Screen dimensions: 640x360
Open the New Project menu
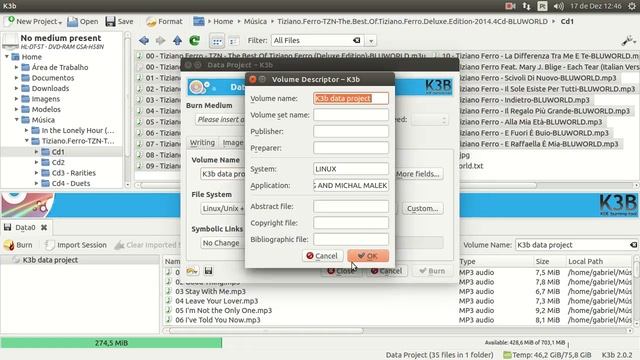click(x=33, y=21)
